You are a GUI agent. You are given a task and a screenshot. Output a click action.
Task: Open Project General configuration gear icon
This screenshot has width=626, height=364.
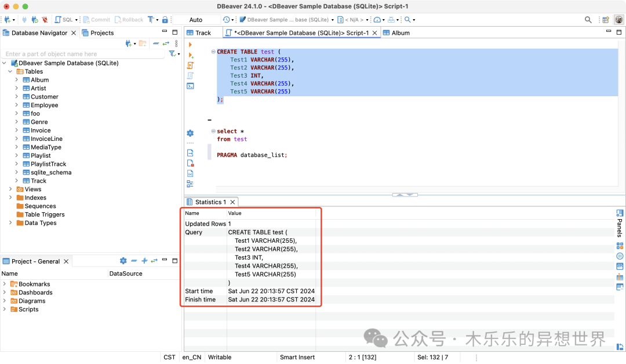(x=123, y=261)
